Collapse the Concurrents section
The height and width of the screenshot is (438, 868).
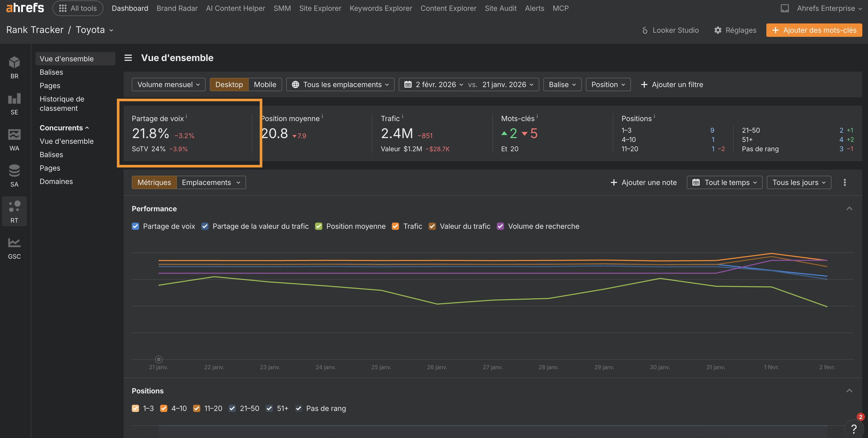click(64, 128)
